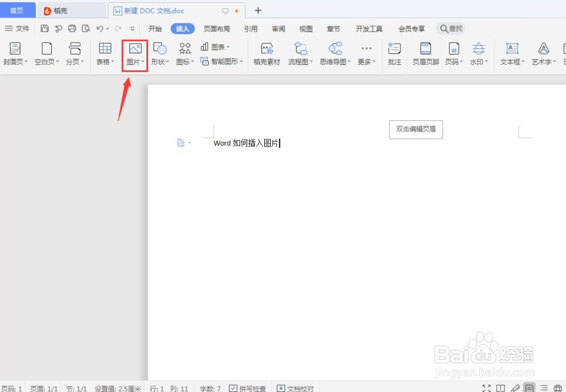Click the + button to open a new tab
This screenshot has height=392, width=566.
[x=258, y=10]
